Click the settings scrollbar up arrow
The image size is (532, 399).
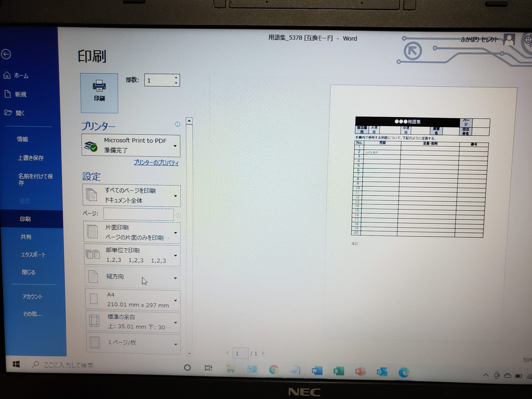(189, 121)
